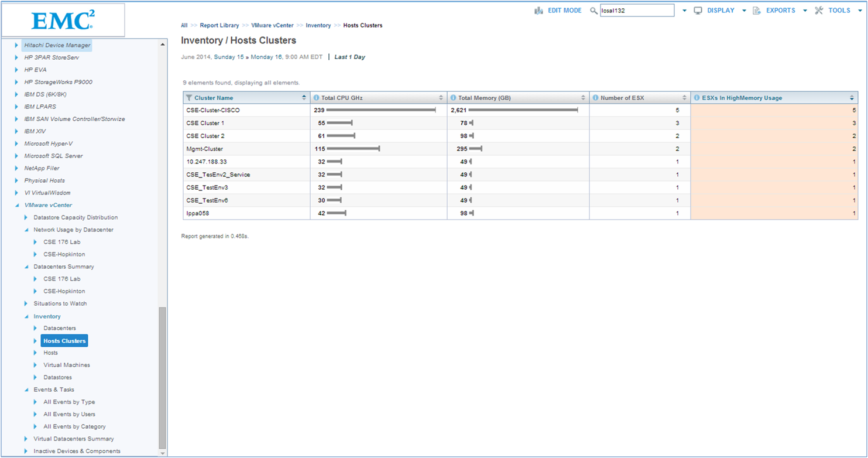868x458 pixels.
Task: Click the Sunday 15 date link
Action: [228, 57]
